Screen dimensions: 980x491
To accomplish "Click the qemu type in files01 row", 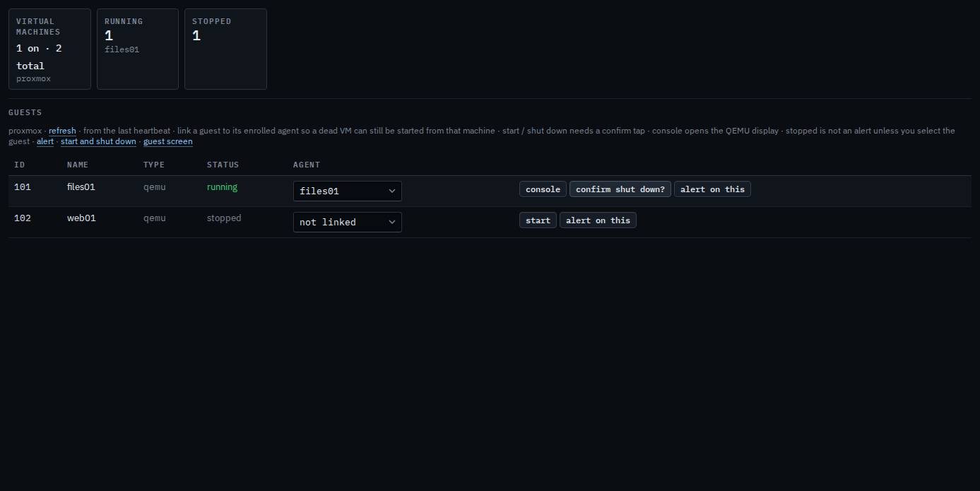I will (x=155, y=187).
